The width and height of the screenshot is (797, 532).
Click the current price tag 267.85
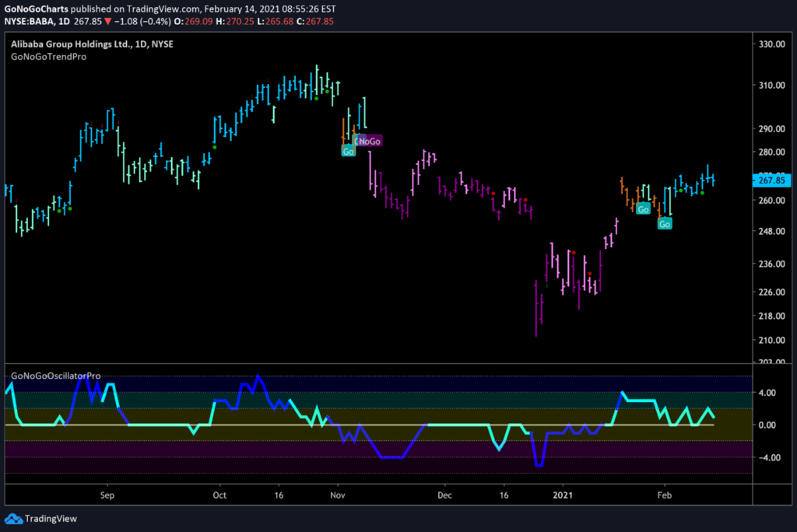(771, 180)
